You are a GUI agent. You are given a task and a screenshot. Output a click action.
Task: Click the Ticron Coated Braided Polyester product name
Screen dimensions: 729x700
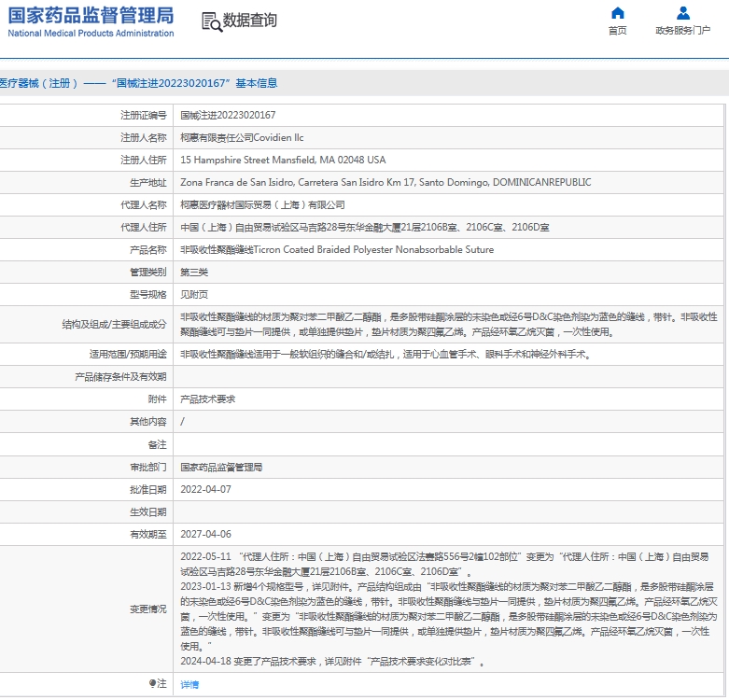point(337,250)
